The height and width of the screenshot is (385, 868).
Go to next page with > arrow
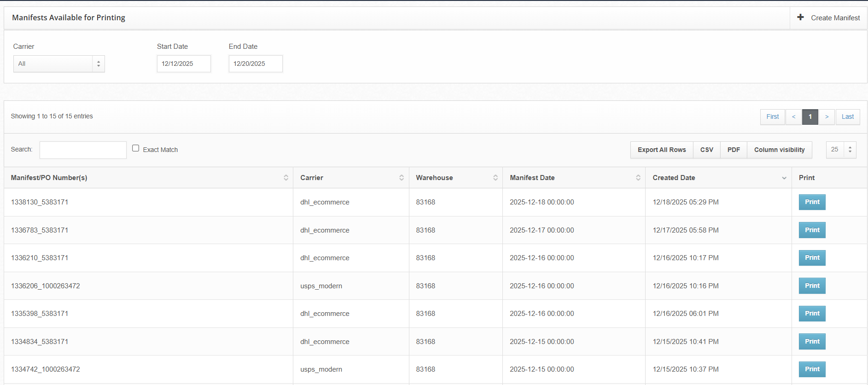pyautogui.click(x=827, y=117)
